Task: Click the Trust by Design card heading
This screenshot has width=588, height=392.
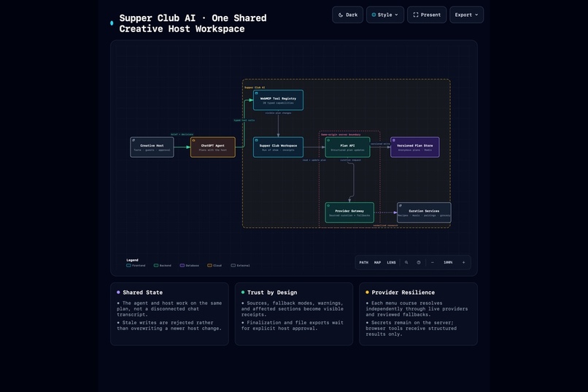Action: tap(272, 292)
